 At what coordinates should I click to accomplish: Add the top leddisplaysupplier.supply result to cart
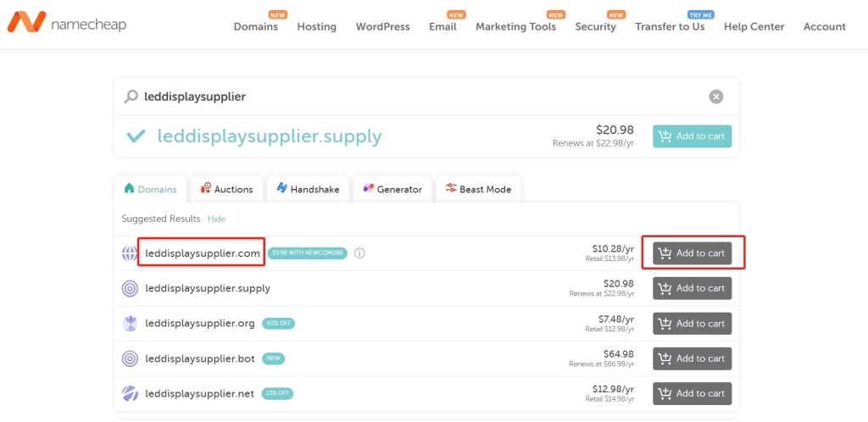(x=692, y=136)
